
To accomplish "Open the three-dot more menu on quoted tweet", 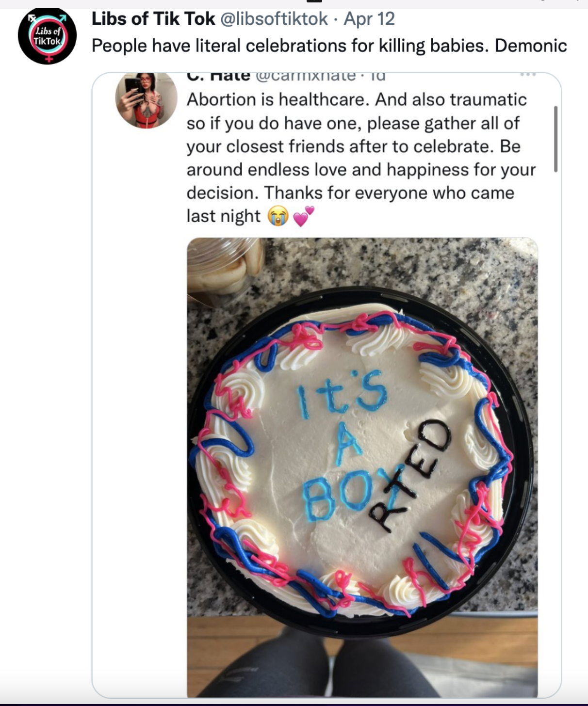I will pos(528,75).
